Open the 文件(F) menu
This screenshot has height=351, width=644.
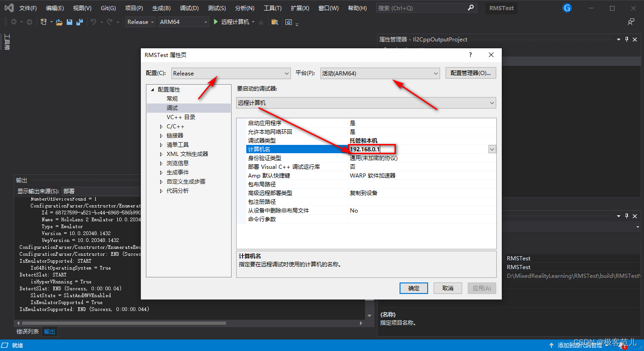point(28,8)
